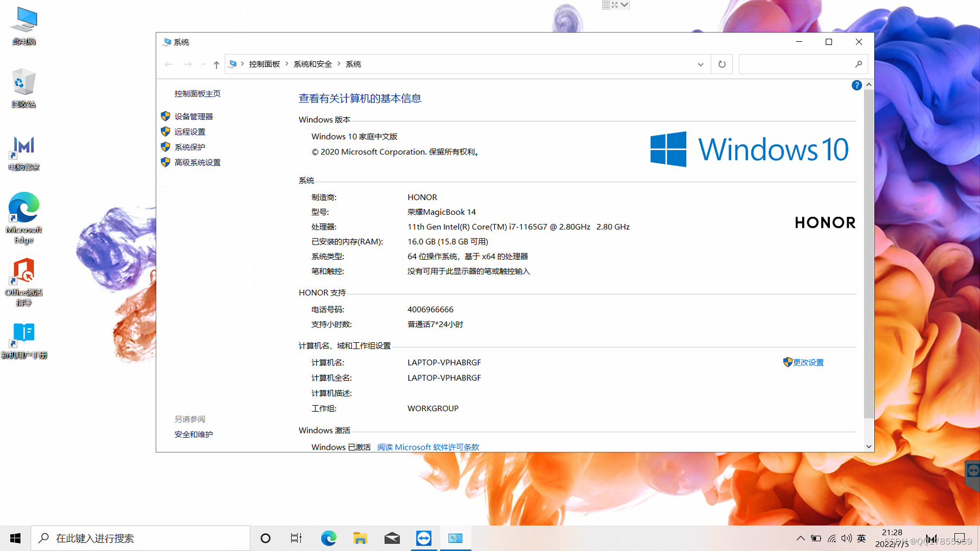Open Microsoft Edge desktop shortcut
This screenshot has width=980, height=551.
tap(24, 217)
